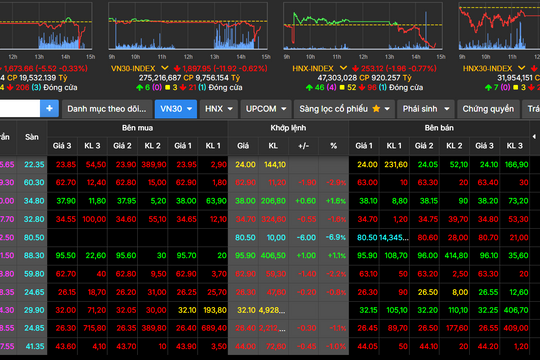Click the VN30 value 1,897.95 text

pos(197,68)
